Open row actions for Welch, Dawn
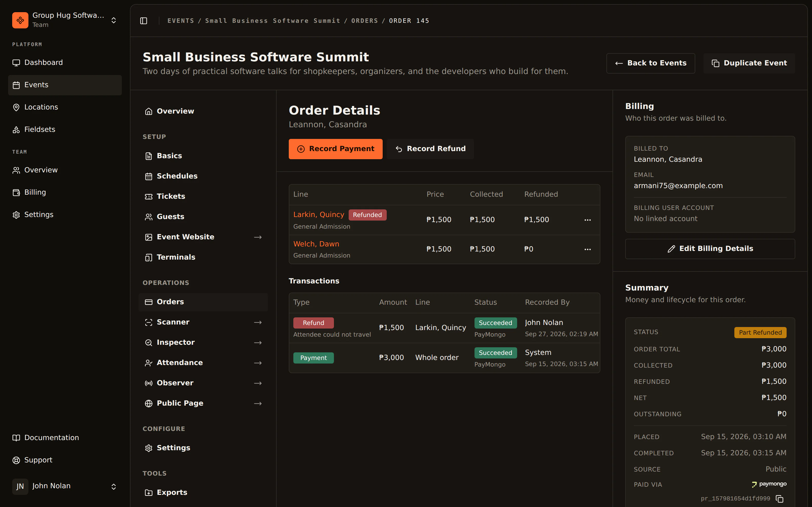The width and height of the screenshot is (812, 507). [x=587, y=249]
